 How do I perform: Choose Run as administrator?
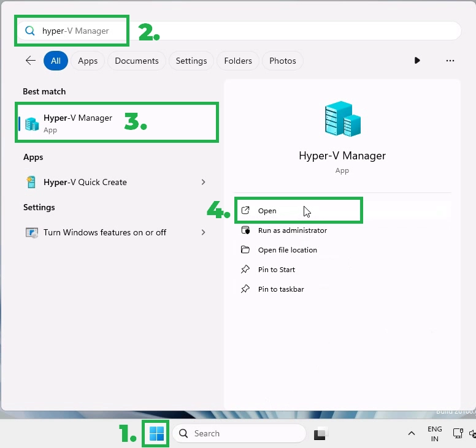(292, 230)
